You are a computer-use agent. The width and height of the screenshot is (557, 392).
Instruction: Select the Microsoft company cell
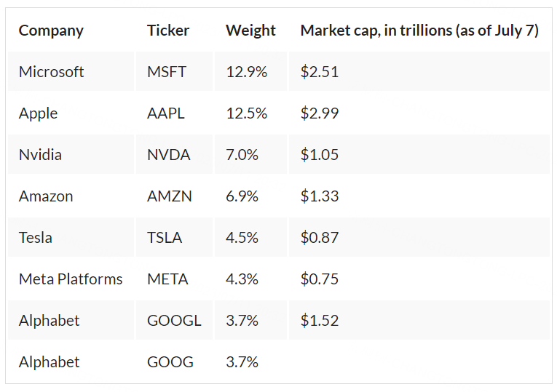tap(52, 72)
